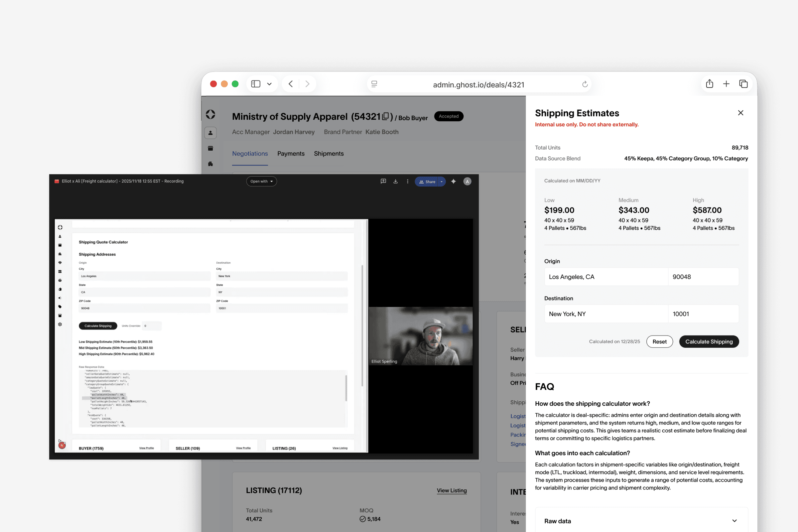Expand the Raw data section
798x532 pixels.
[734, 521]
